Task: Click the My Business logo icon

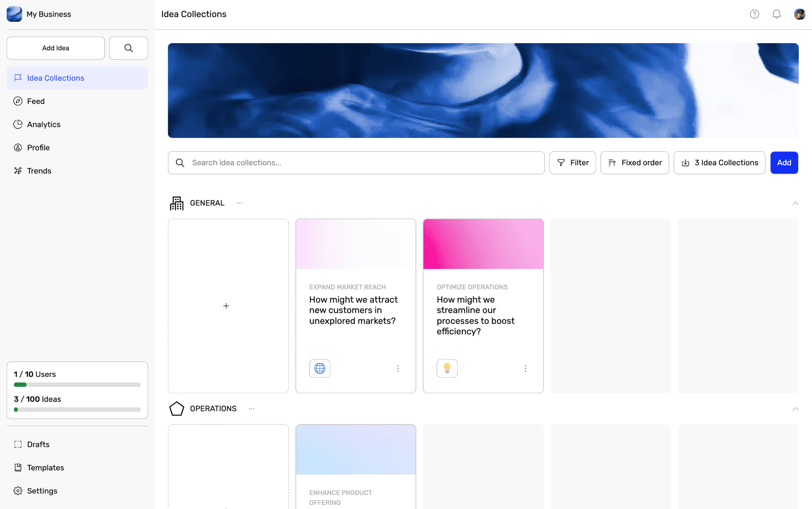Action: 14,14
